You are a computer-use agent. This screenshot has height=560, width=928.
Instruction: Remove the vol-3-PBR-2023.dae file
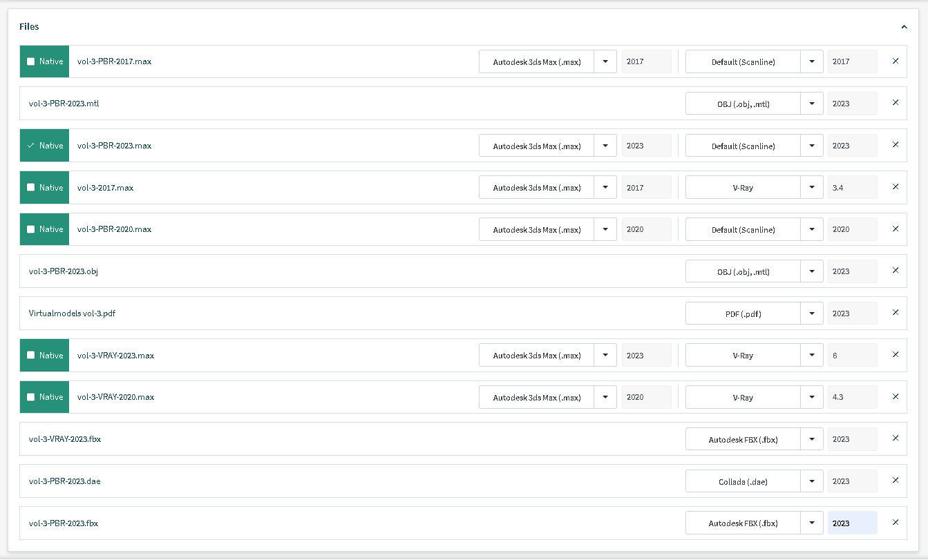pos(896,481)
